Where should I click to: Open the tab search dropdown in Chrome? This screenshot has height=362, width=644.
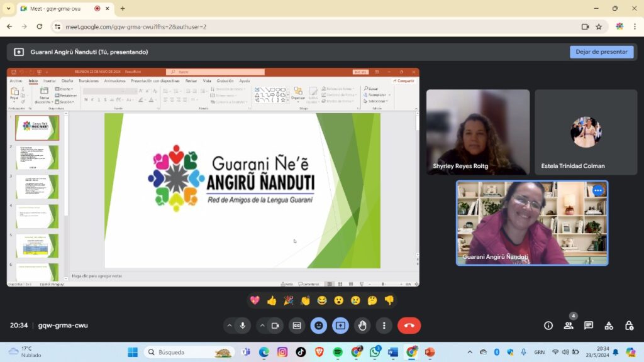[x=8, y=8]
